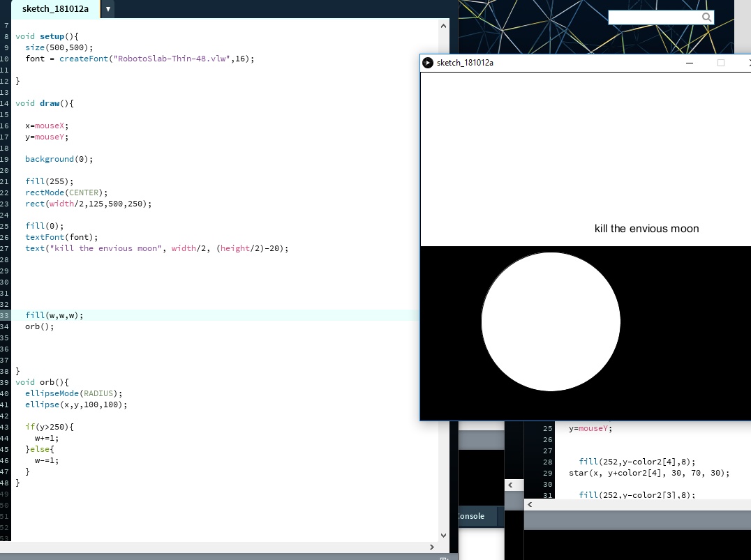Click the editor vertical scrollbar down arrow

pyautogui.click(x=443, y=535)
